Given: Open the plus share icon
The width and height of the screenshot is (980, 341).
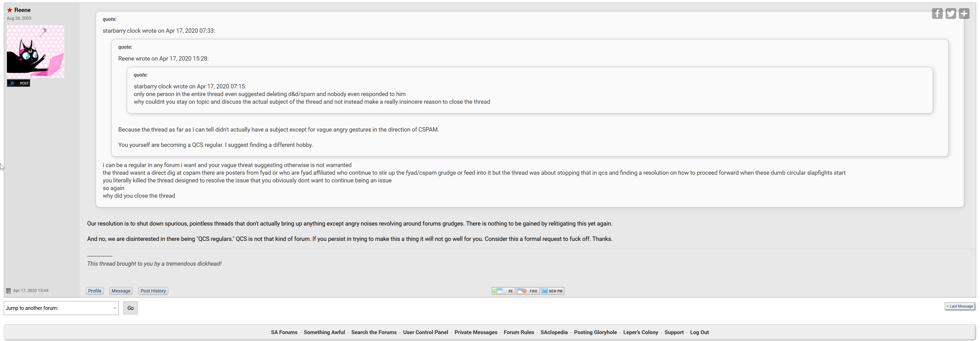Looking at the screenshot, I should click(x=964, y=14).
